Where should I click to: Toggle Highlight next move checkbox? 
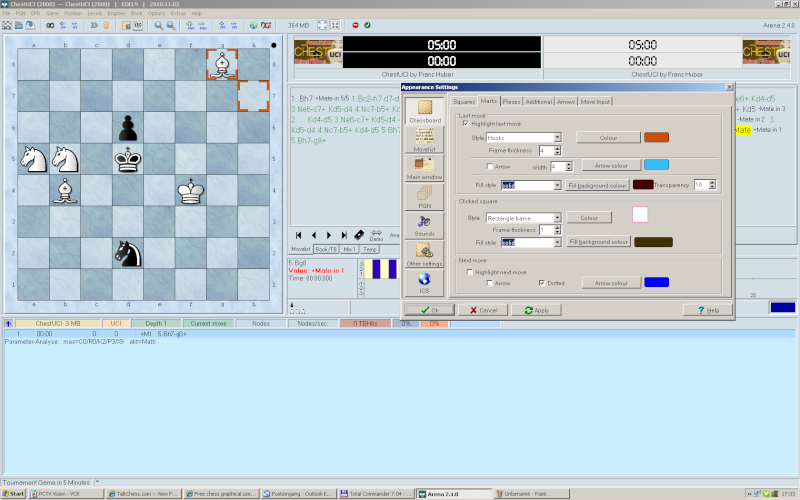[469, 272]
